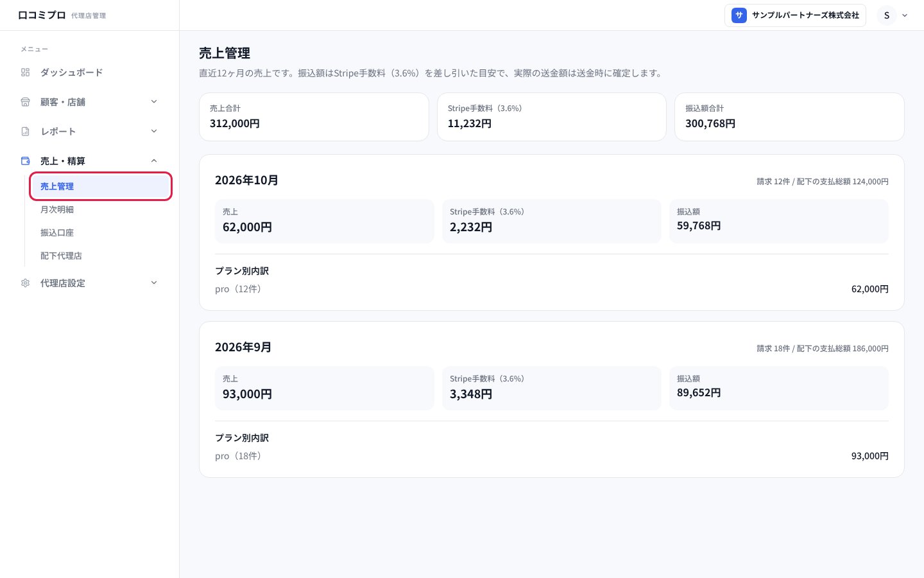Image resolution: width=924 pixels, height=578 pixels.
Task: Expand the レポート menu chevron
Action: [x=154, y=131]
